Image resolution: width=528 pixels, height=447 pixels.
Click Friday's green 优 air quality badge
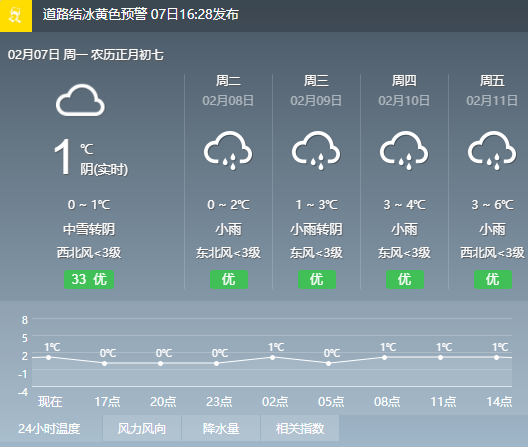tap(493, 279)
